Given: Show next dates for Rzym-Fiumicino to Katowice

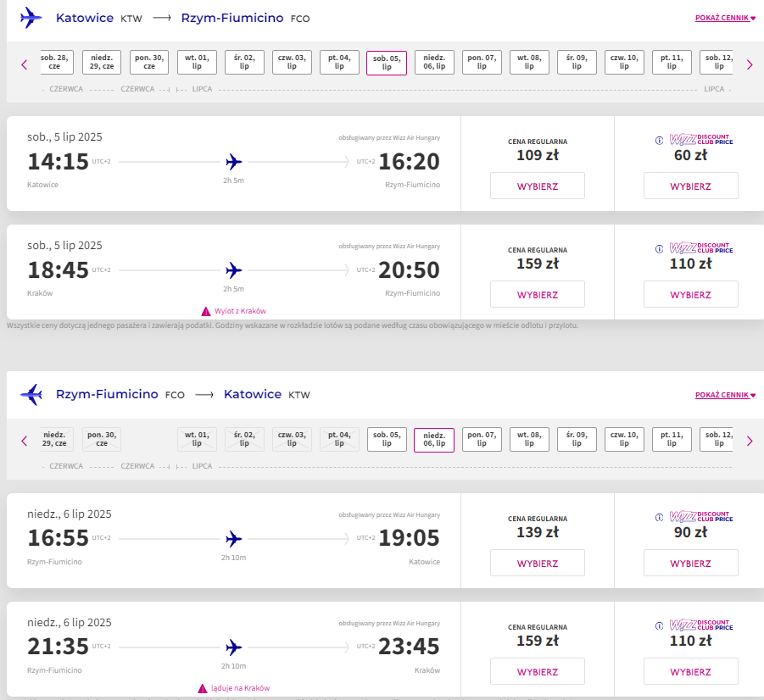Looking at the screenshot, I should pyautogui.click(x=750, y=441).
